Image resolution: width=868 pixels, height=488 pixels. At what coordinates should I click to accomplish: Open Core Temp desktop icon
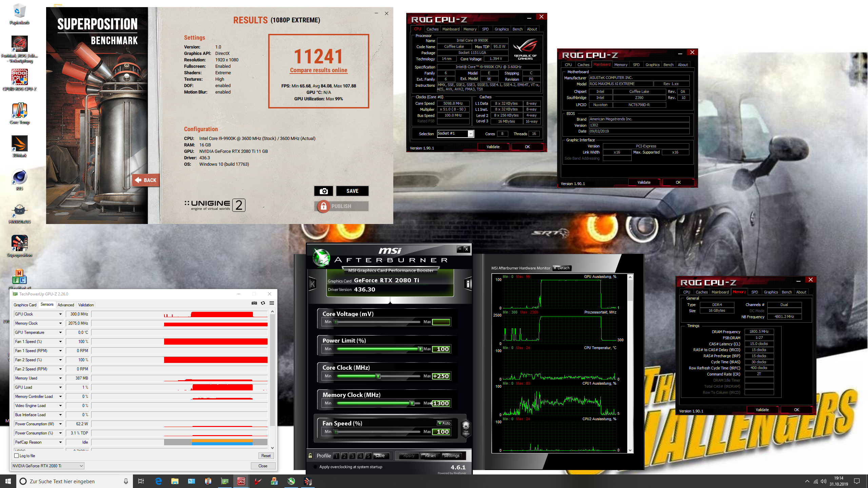pos(19,114)
